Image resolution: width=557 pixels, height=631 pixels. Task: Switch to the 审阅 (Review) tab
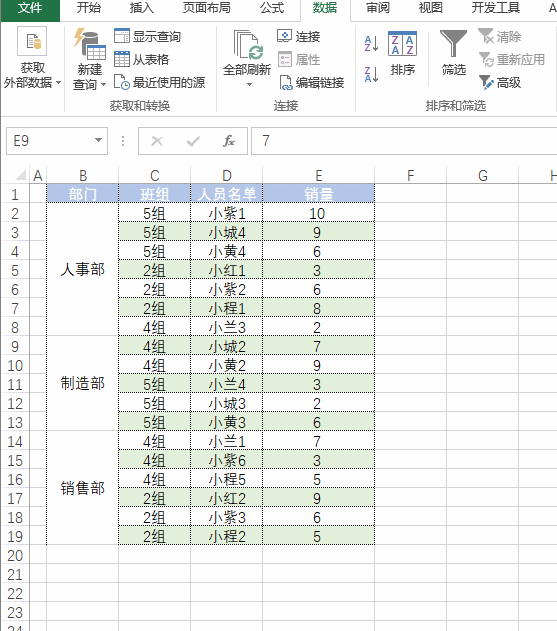pos(378,8)
